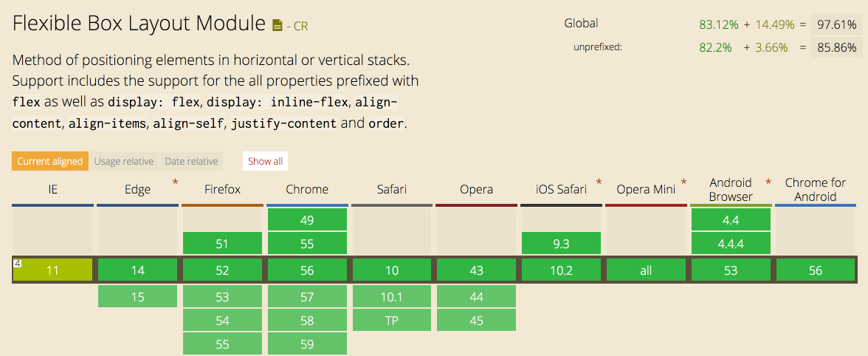Viewport: 868px width, 356px height.
Task: Click note number 4 on IE 11
Action: tap(18, 264)
